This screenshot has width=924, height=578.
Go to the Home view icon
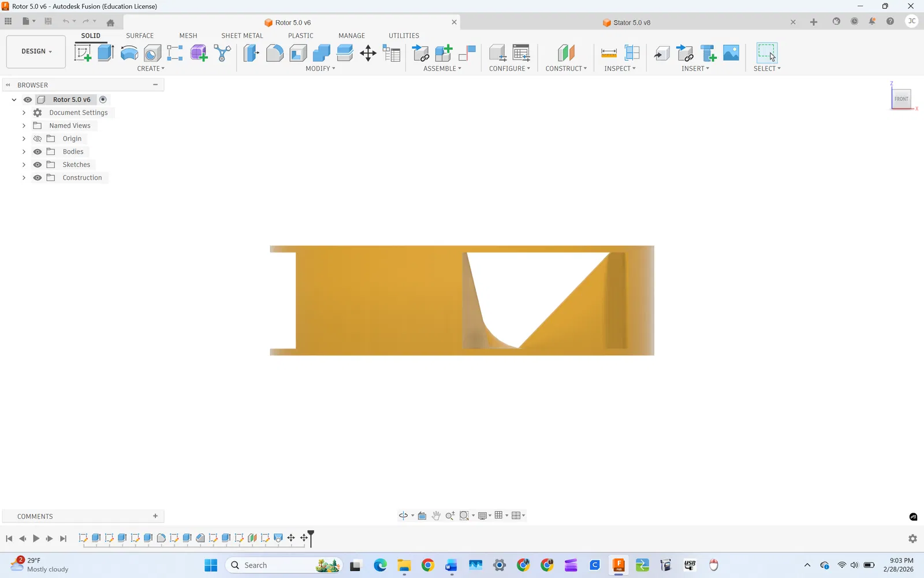110,23
